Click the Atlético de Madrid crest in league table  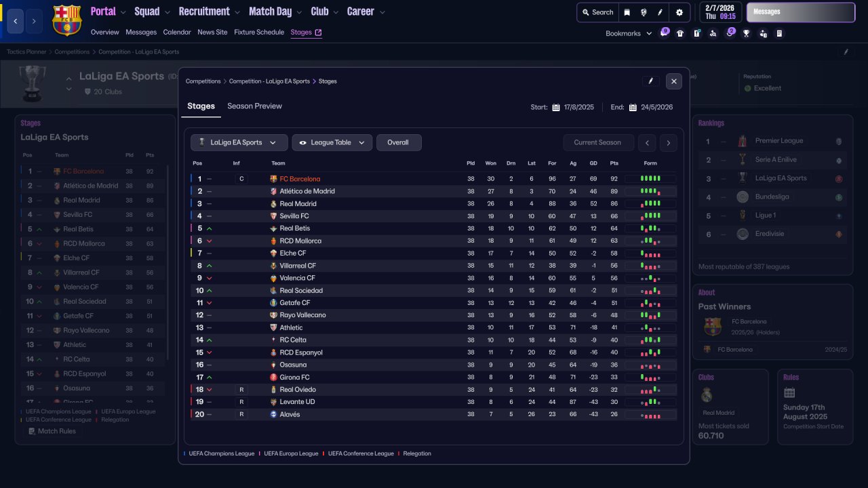point(274,191)
